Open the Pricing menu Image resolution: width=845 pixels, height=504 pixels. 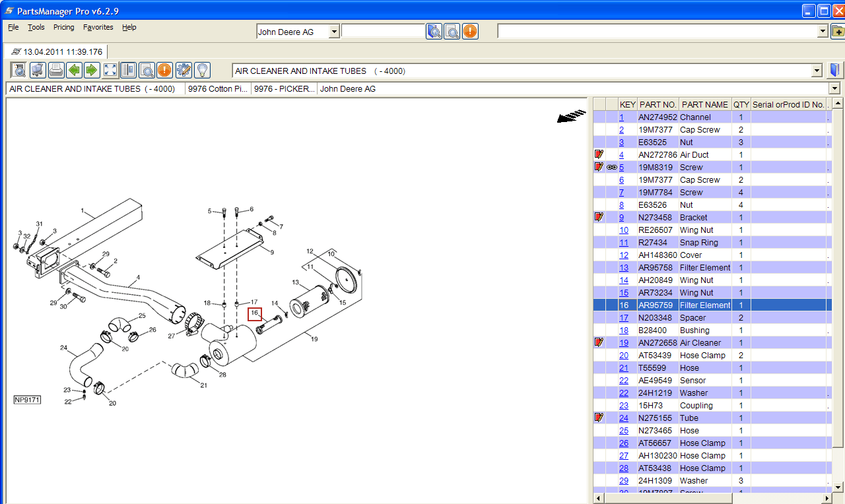(64, 27)
